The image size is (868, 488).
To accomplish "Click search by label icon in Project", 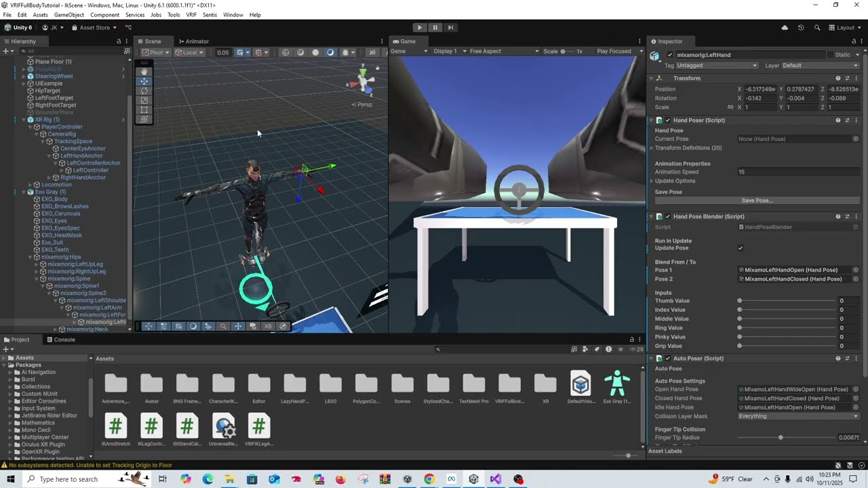I will [597, 349].
